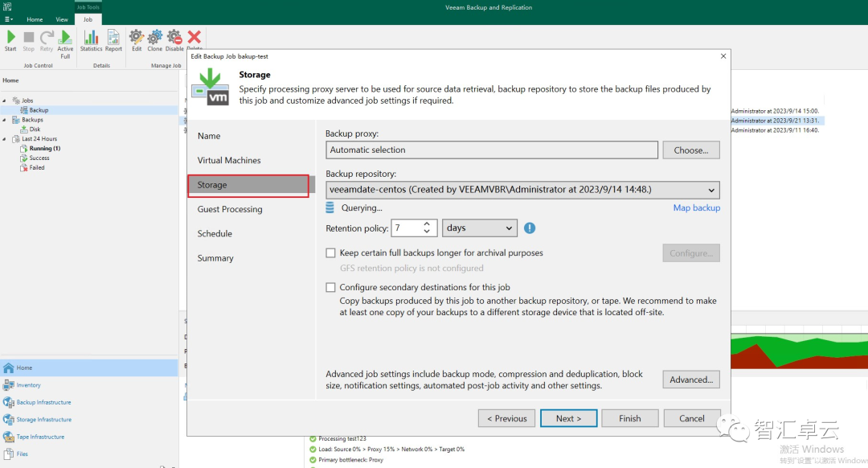Switch to the View ribbon tab
This screenshot has height=468, width=868.
61,19
